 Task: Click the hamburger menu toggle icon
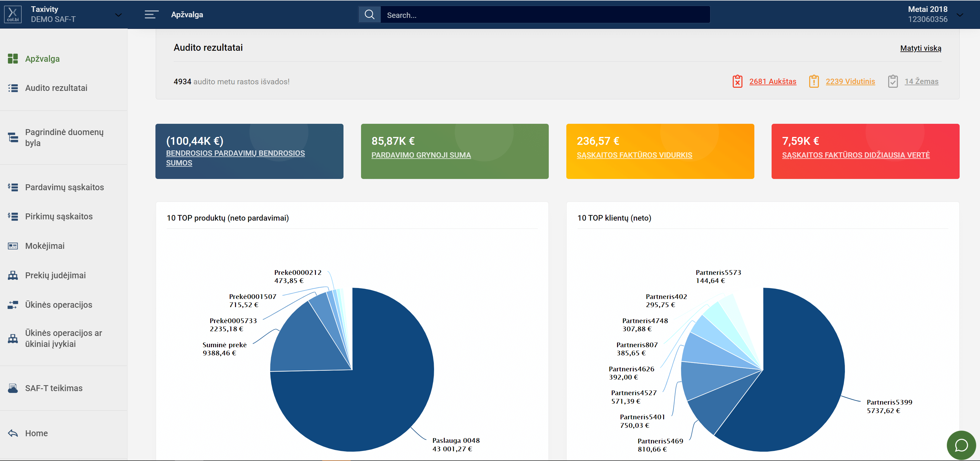pos(151,14)
